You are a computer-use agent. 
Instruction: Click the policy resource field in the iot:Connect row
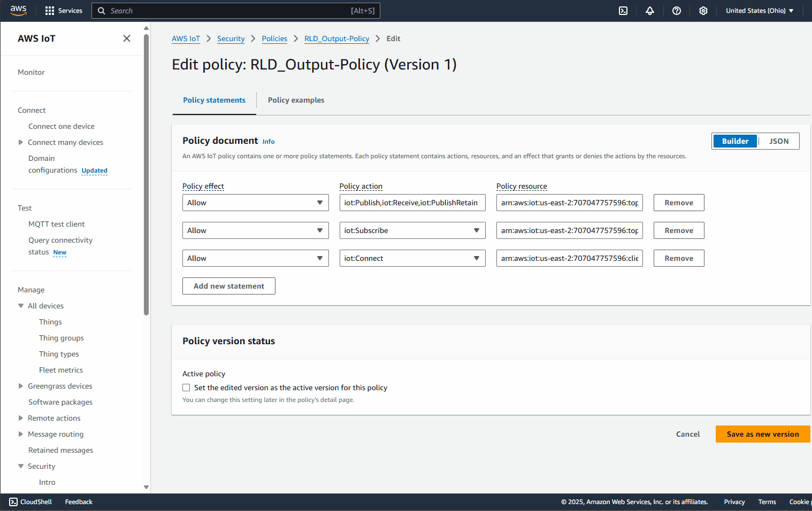(x=570, y=258)
